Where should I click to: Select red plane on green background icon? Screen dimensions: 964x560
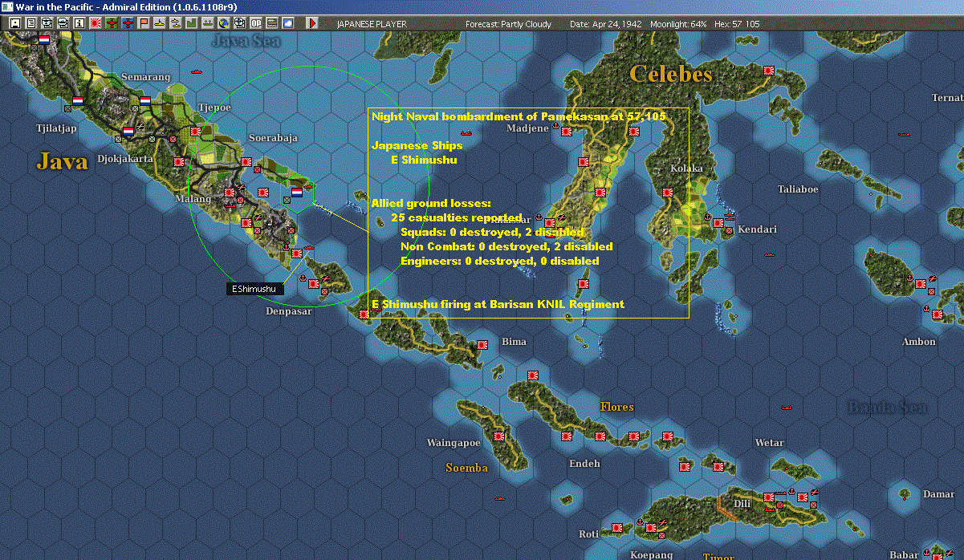[x=111, y=23]
